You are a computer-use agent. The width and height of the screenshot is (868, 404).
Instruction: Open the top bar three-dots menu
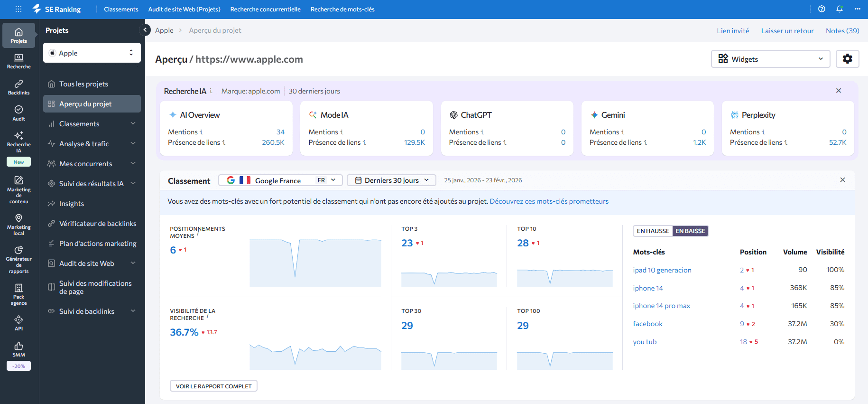point(858,9)
